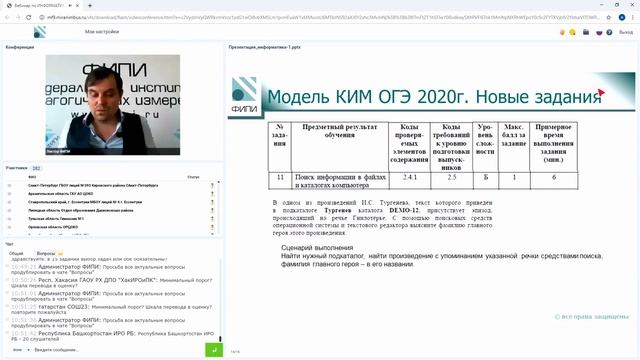Image resolution: width=640 pixels, height=360 pixels.
Task: Click chat message from татарстан СОШ23
Action: pos(111,309)
